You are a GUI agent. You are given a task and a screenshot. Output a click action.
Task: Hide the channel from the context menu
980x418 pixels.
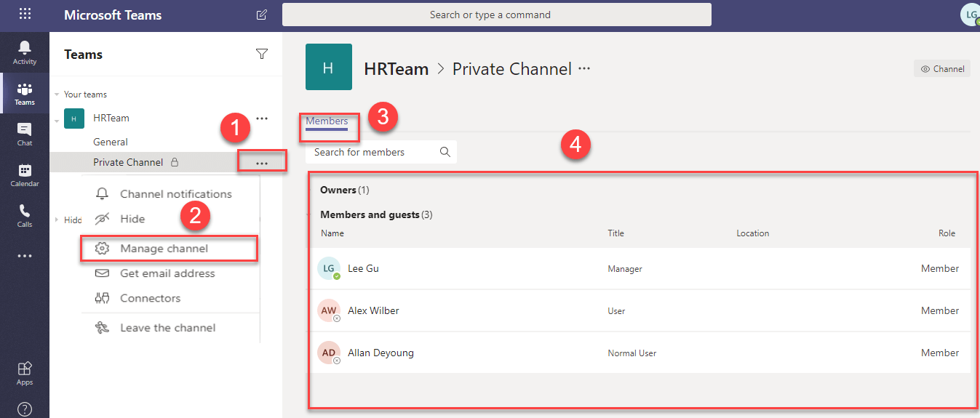(x=132, y=219)
